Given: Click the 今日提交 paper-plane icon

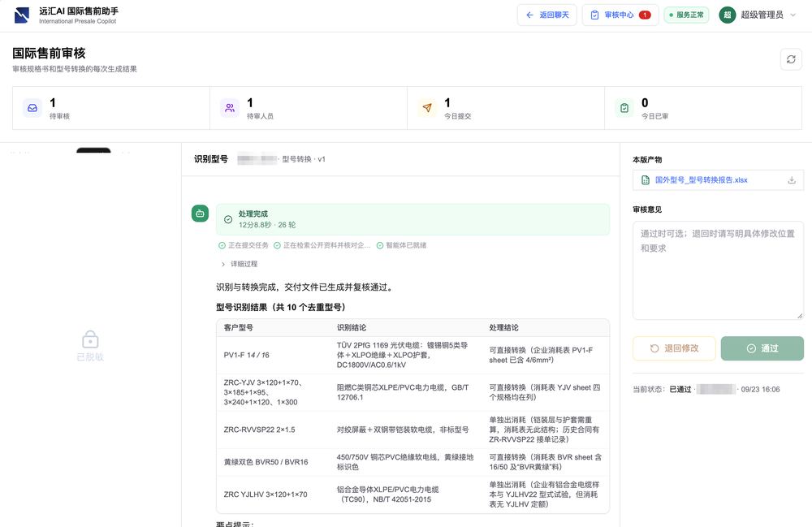Looking at the screenshot, I should (427, 108).
